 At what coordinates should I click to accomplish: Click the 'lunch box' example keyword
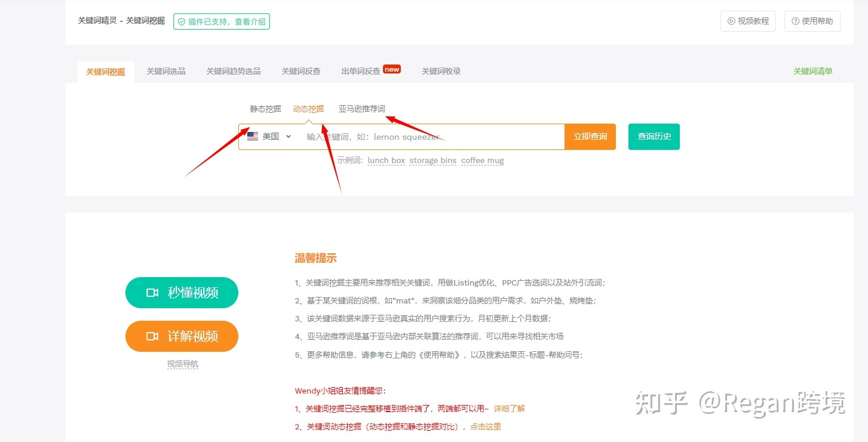(386, 160)
